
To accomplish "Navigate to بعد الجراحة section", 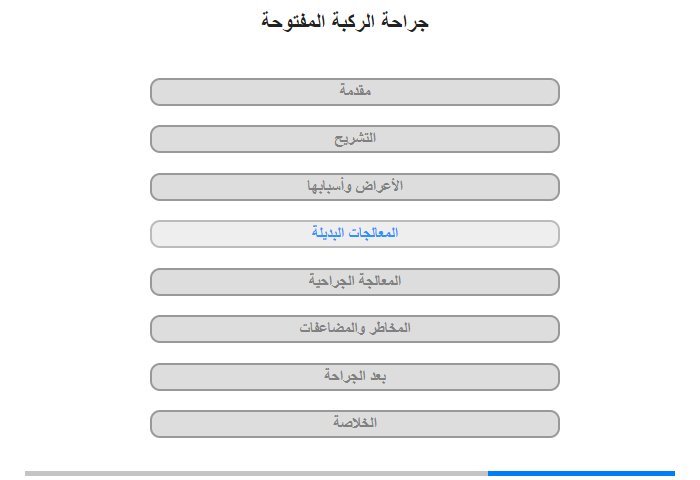I will click(354, 377).
